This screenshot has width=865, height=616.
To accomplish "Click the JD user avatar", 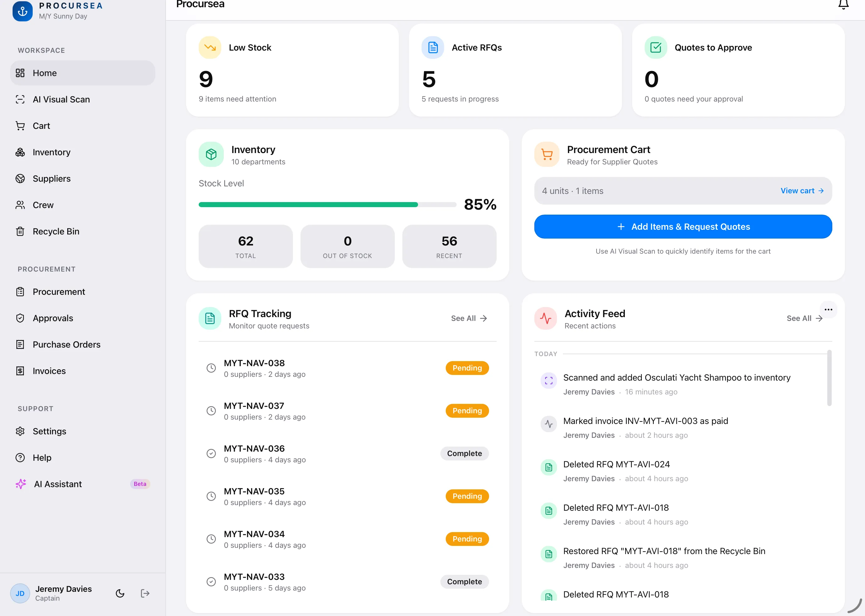I will click(x=20, y=593).
